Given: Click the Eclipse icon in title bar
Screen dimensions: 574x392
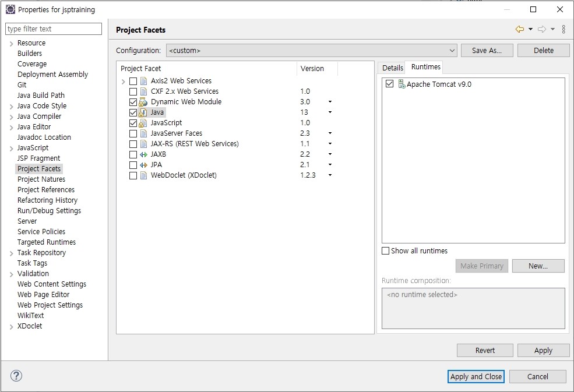Looking at the screenshot, I should pyautogui.click(x=10, y=9).
